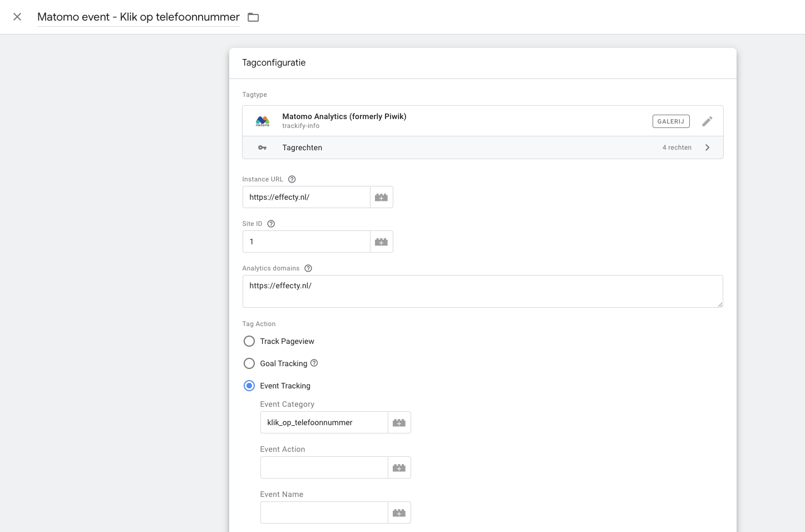Click the folder icon next to tag name
The width and height of the screenshot is (805, 532).
click(x=253, y=17)
